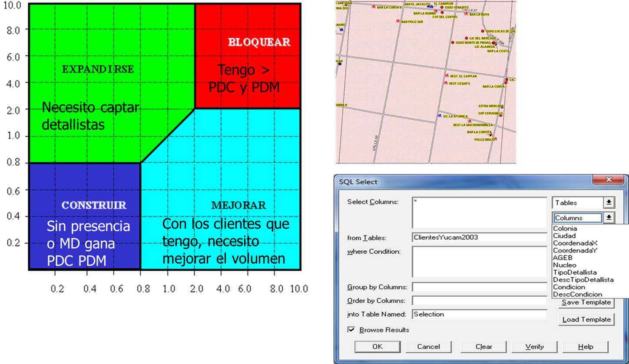Select the REST CESAR'S map symbol
629x364 pixels.
[446, 82]
